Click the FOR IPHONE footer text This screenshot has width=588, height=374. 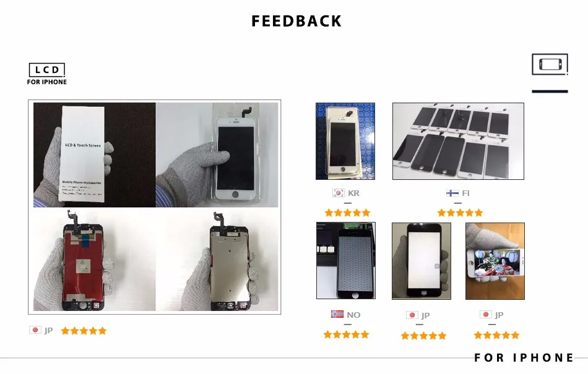point(524,357)
